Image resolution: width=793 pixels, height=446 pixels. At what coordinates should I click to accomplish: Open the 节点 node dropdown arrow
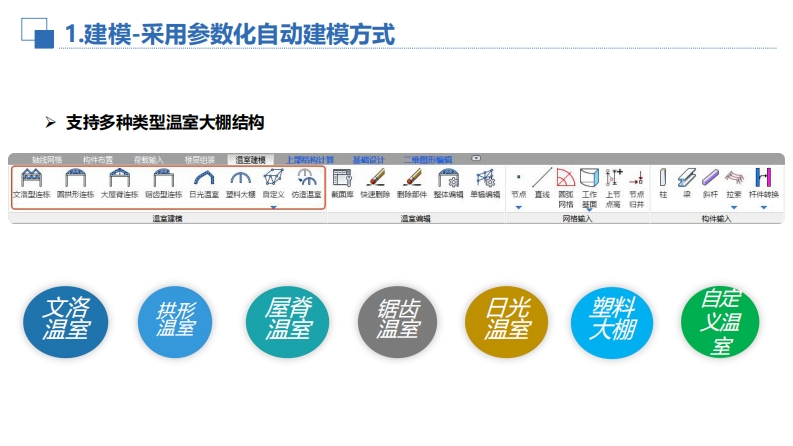pos(518,207)
